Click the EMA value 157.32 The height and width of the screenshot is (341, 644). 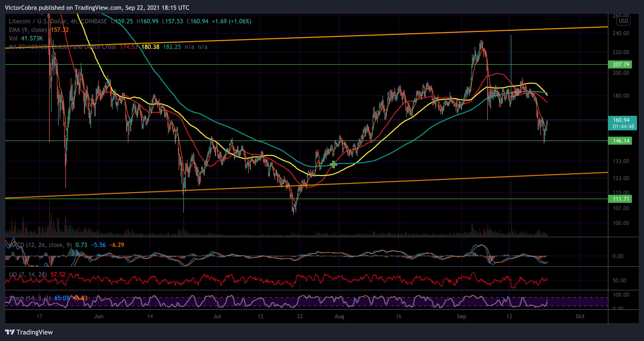60,30
